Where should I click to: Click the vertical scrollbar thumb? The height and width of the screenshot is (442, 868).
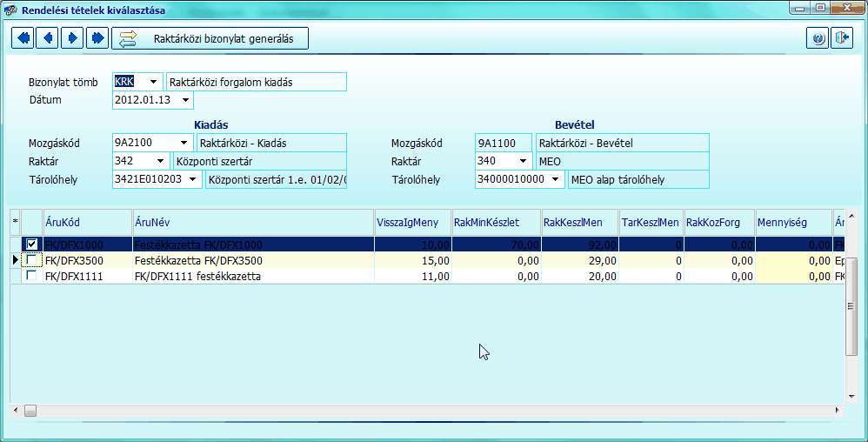(851, 305)
